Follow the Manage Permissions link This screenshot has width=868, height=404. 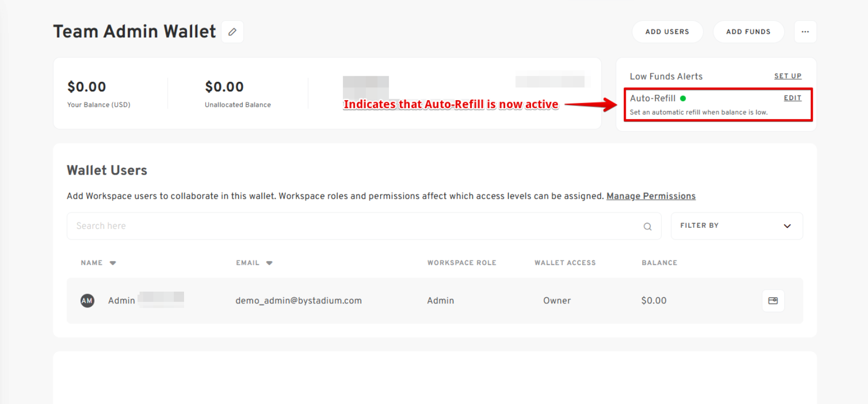tap(651, 196)
